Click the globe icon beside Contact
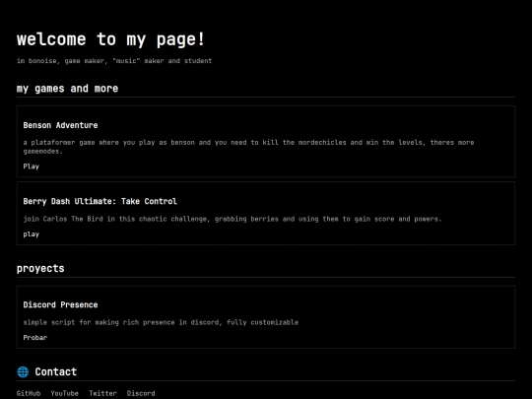Image resolution: width=532 pixels, height=399 pixels. (x=23, y=371)
